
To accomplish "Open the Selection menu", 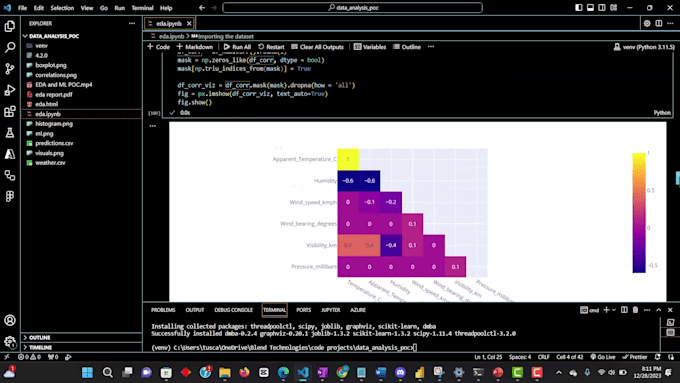I will (62, 8).
